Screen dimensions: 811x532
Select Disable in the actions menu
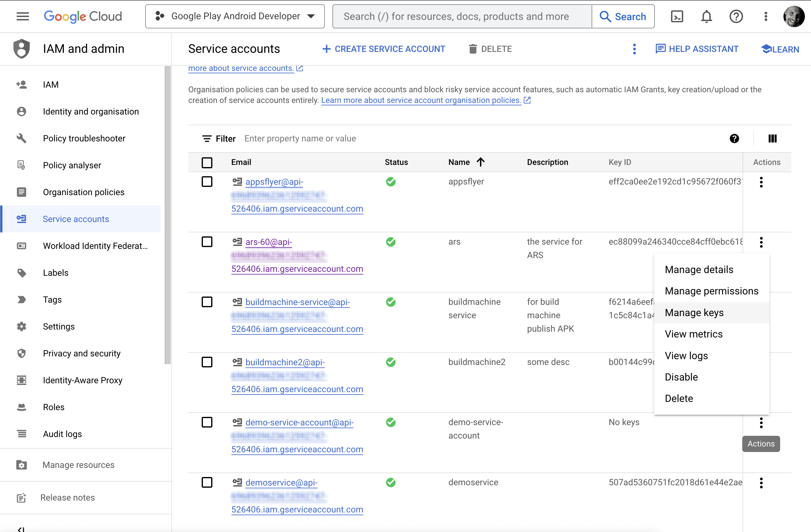(x=681, y=377)
